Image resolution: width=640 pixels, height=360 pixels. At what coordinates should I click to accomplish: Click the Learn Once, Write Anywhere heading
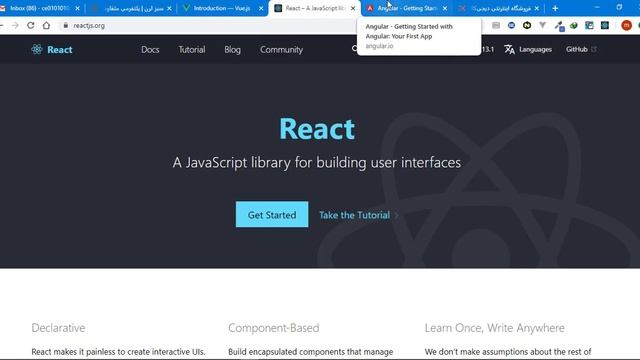pos(495,328)
